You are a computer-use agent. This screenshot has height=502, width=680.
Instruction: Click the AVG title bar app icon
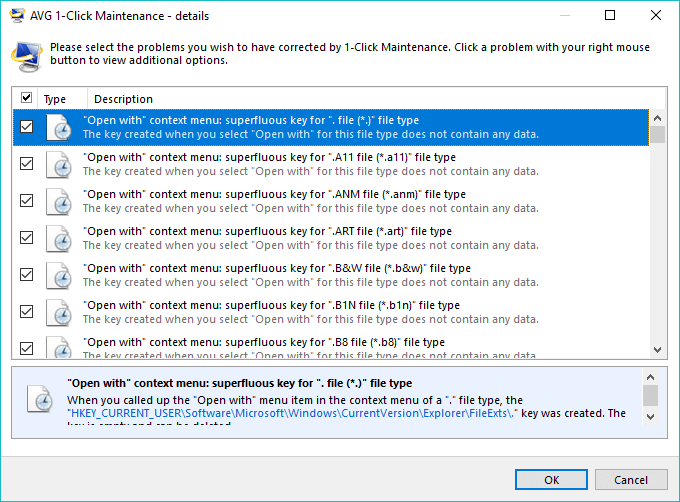pyautogui.click(x=17, y=15)
